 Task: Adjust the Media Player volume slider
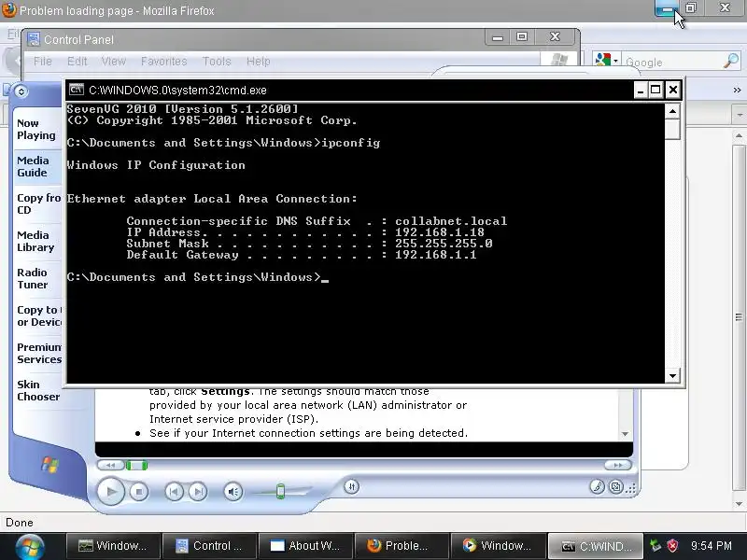point(281,491)
